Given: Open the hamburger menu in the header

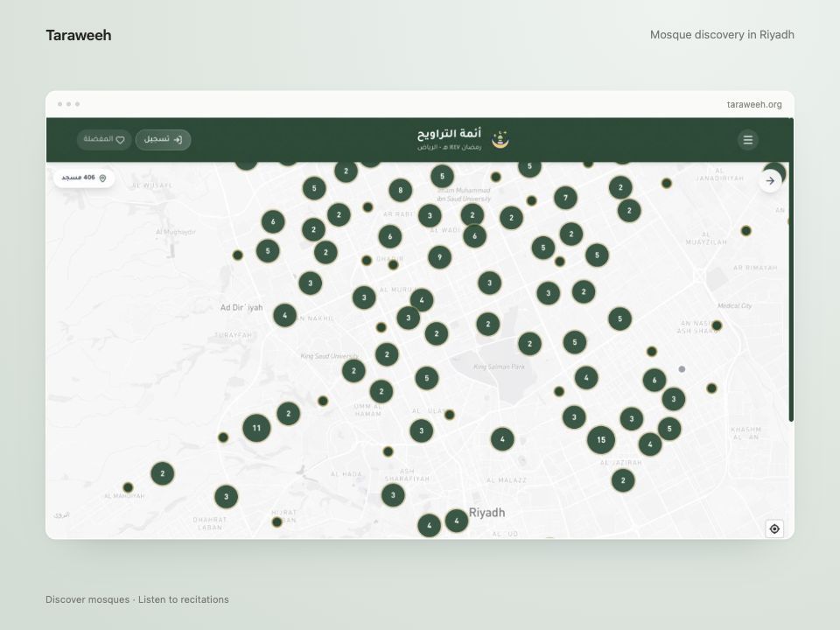Looking at the screenshot, I should point(748,140).
